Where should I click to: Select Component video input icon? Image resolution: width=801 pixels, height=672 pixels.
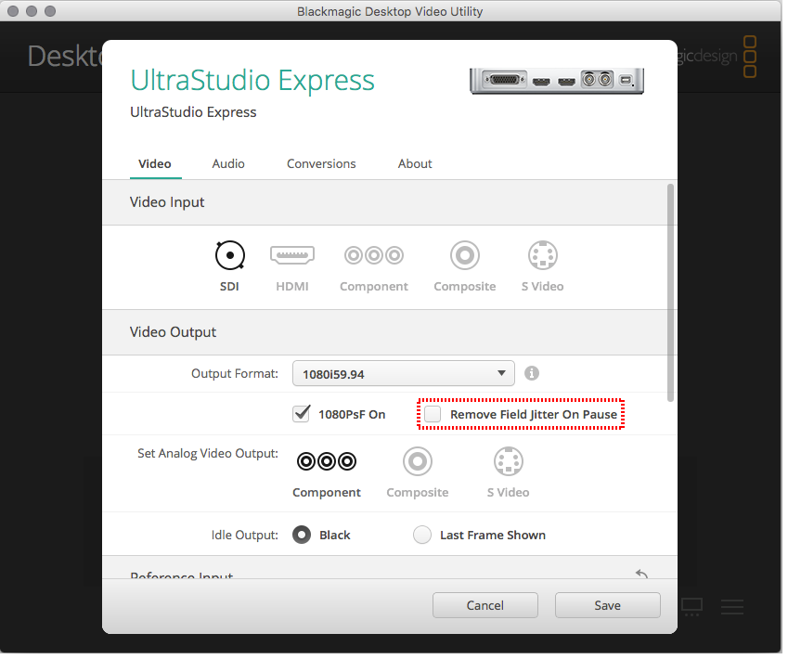point(374,255)
